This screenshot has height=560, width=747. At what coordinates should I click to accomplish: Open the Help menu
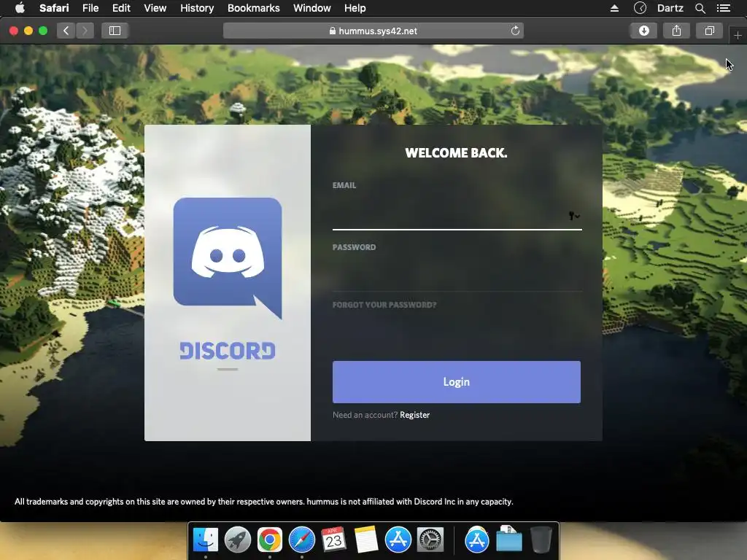[x=355, y=8]
